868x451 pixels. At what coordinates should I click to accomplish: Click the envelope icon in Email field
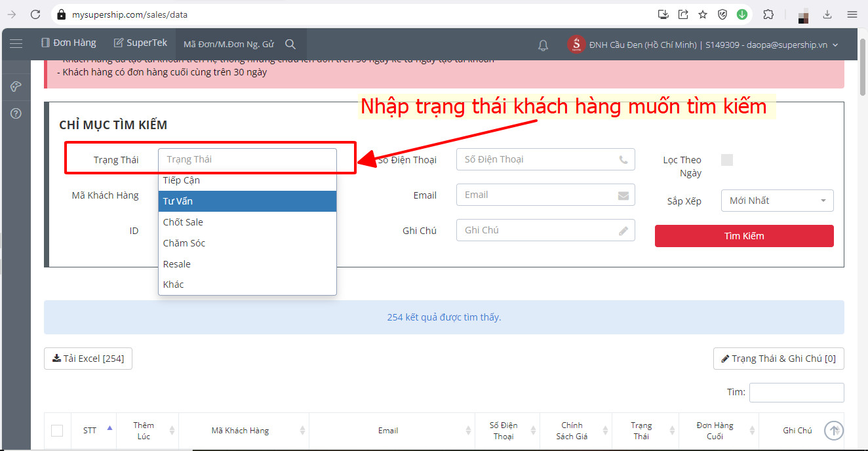point(623,195)
